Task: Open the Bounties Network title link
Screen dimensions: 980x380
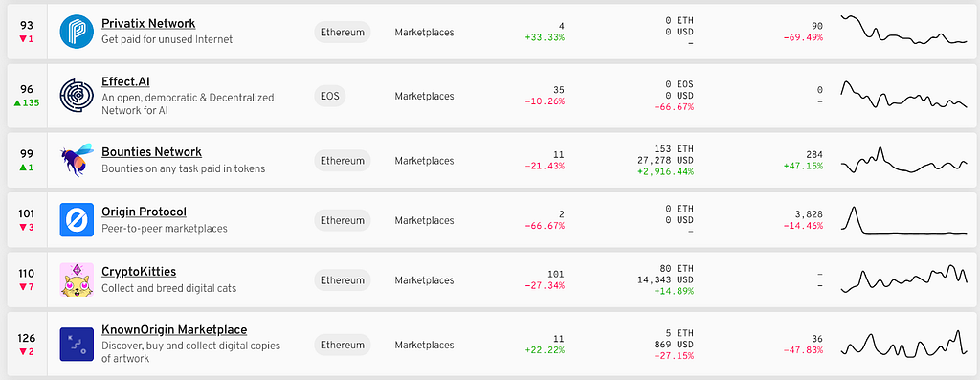Action: pyautogui.click(x=152, y=152)
